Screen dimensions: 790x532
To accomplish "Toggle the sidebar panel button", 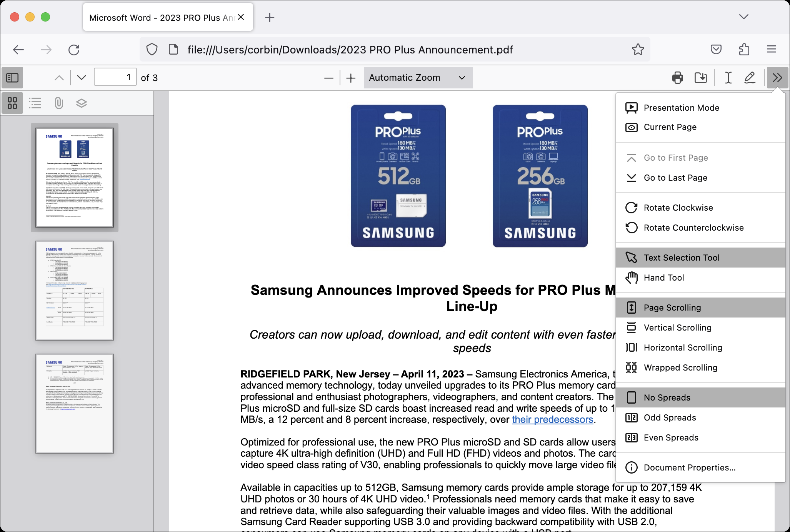I will pyautogui.click(x=12, y=78).
